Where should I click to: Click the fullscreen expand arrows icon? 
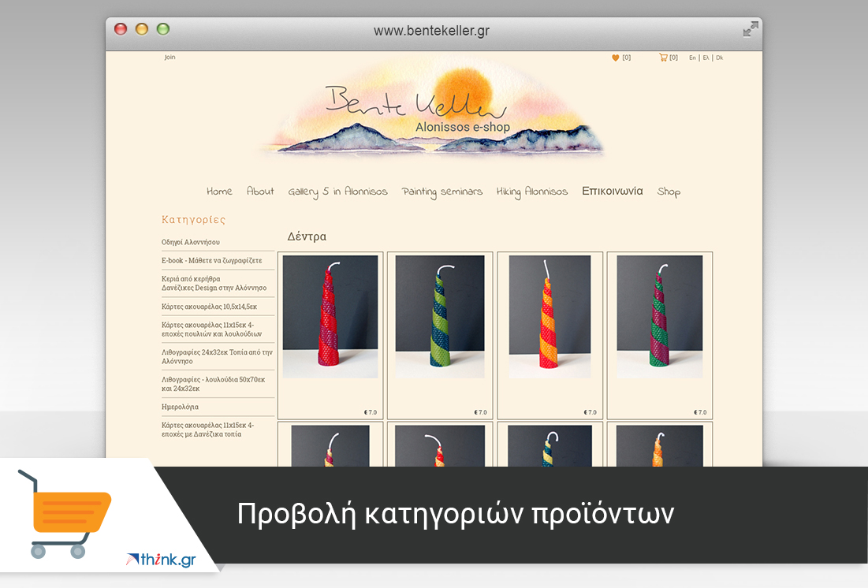[x=750, y=29]
